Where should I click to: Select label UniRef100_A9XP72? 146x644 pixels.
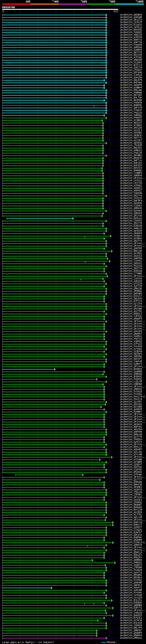pos(131,588)
